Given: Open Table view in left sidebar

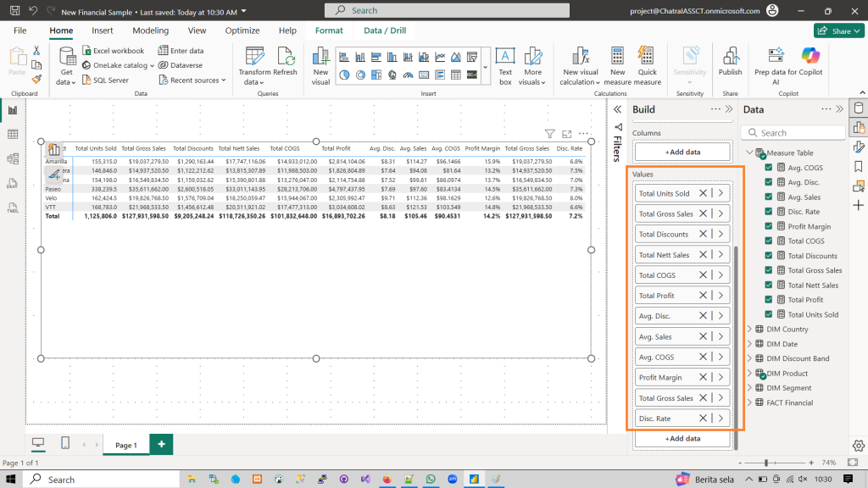Looking at the screenshot, I should (x=13, y=134).
